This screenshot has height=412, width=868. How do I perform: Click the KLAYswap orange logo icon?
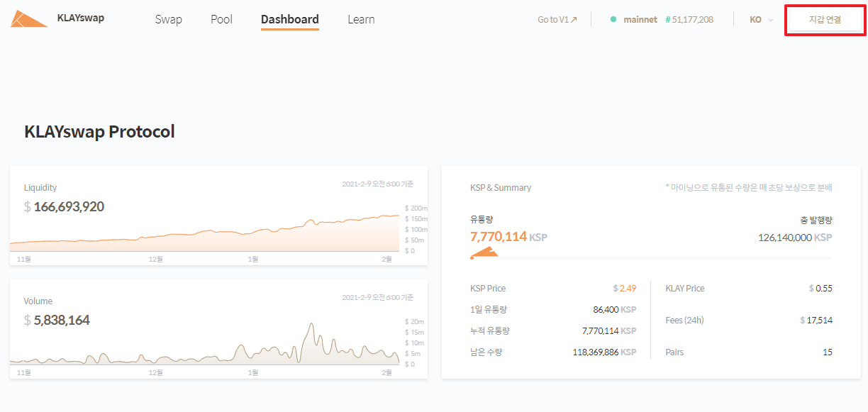[x=29, y=18]
